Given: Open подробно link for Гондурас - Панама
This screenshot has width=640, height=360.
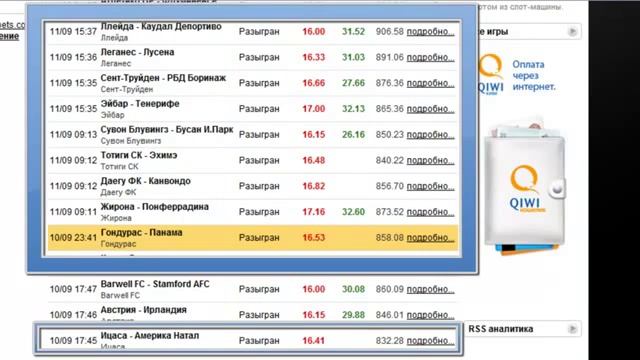Looking at the screenshot, I should click(430, 237).
